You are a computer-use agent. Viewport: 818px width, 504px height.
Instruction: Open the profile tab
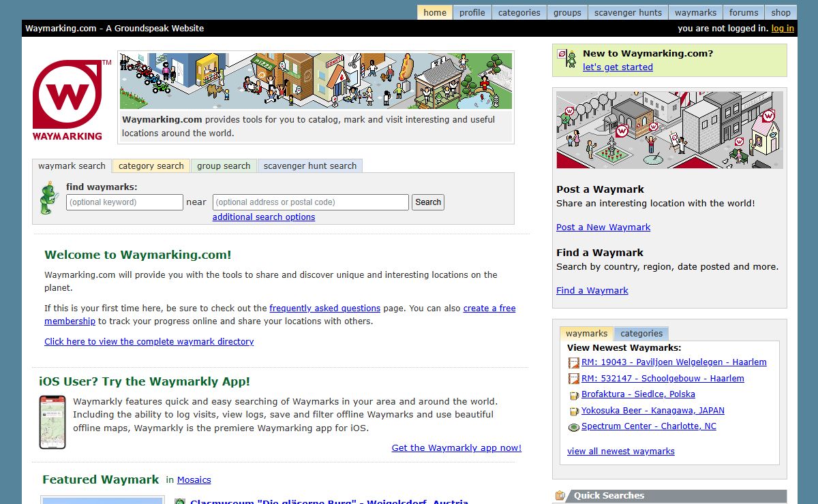pos(472,12)
